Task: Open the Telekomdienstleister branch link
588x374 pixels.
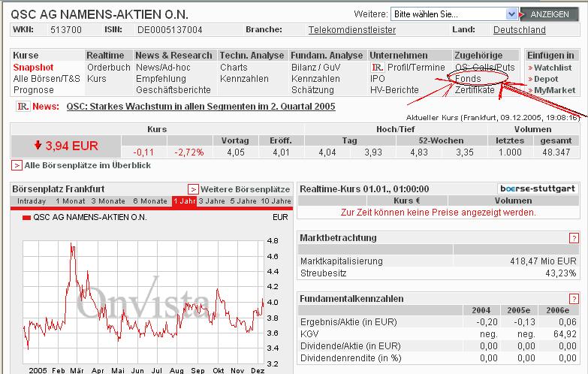Action: click(x=351, y=29)
